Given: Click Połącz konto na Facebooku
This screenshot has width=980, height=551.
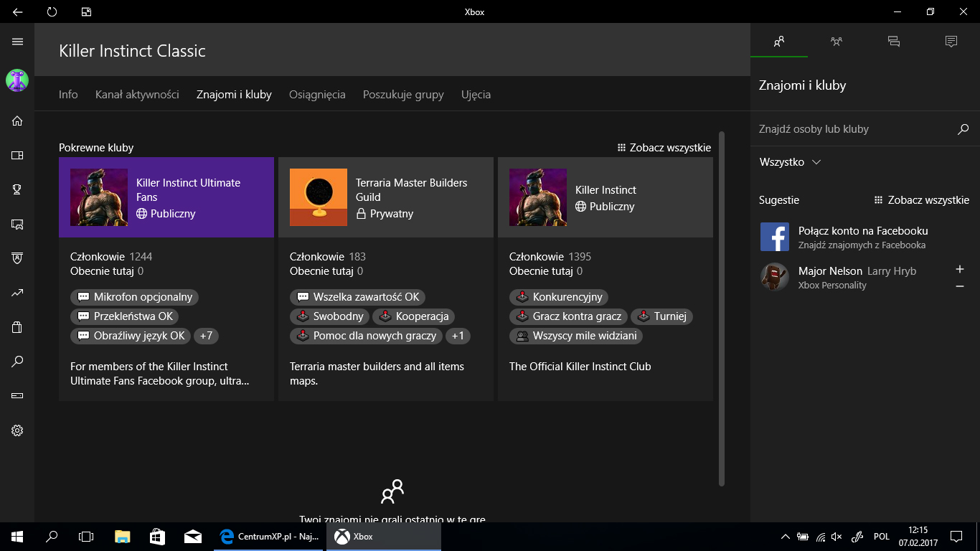Looking at the screenshot, I should pos(863,231).
